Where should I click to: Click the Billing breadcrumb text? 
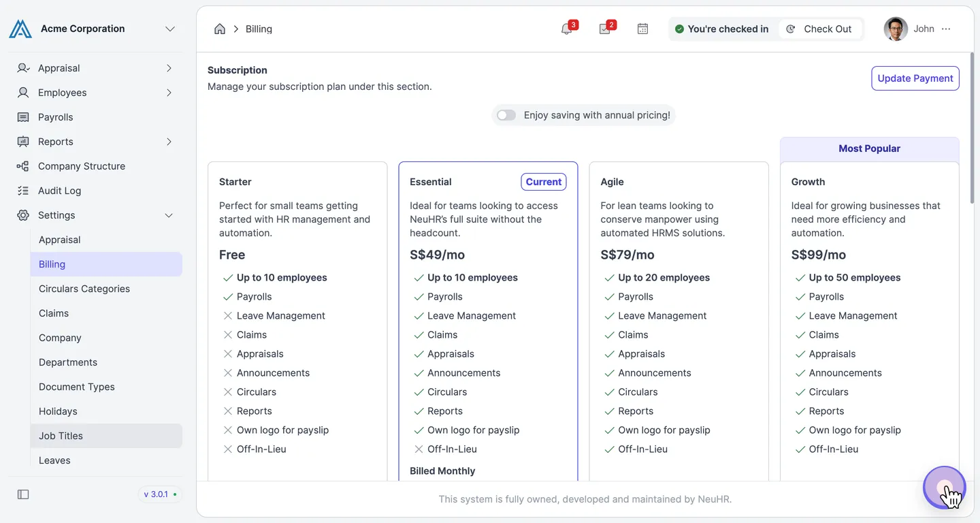(x=259, y=29)
